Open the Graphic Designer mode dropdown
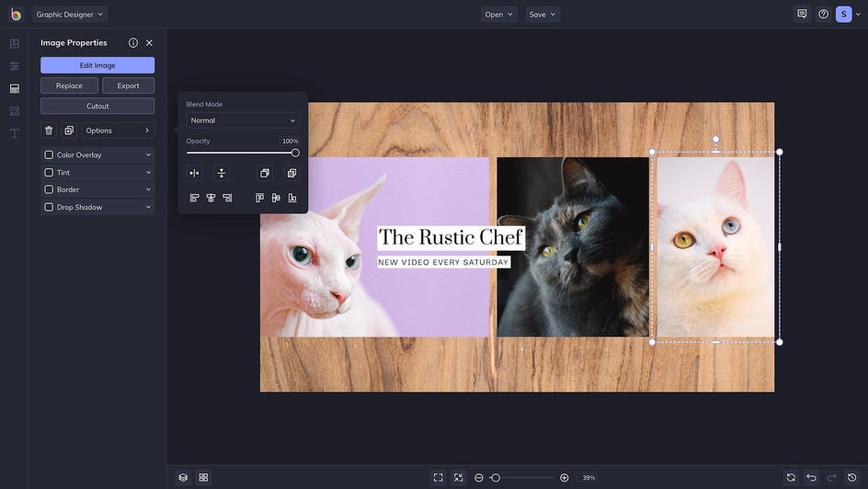868x489 pixels. [x=70, y=15]
